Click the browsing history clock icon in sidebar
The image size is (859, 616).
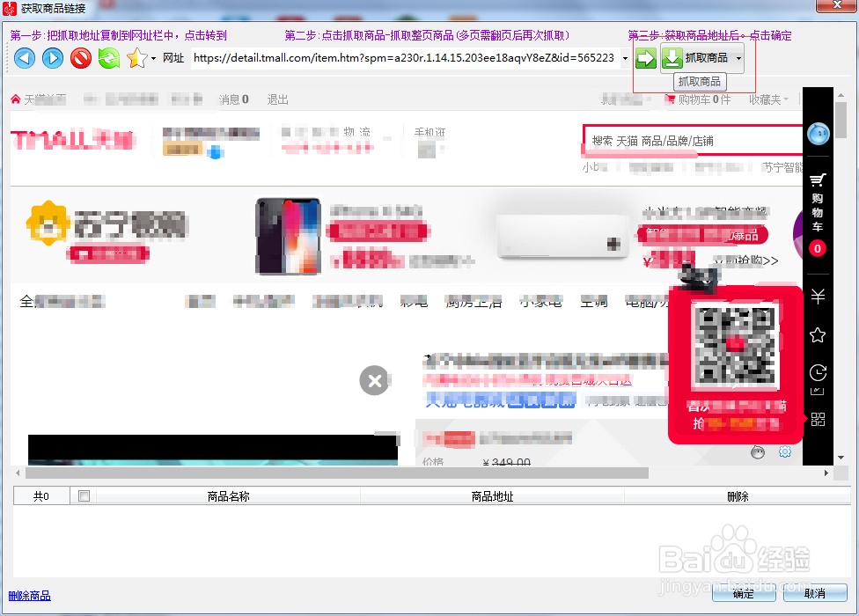817,372
